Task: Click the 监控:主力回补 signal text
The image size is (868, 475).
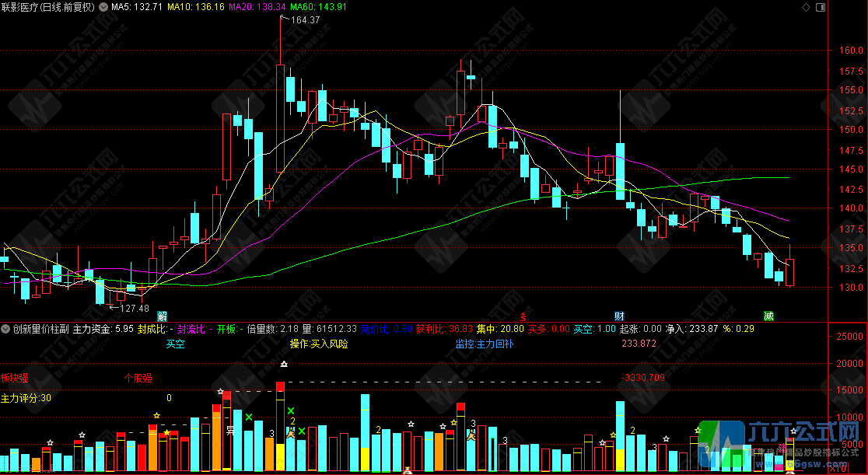Action: click(x=485, y=344)
